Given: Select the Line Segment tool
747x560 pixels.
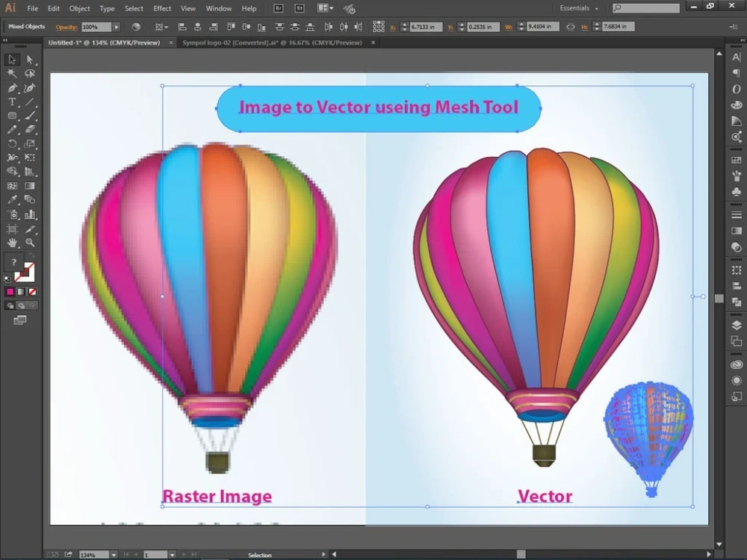Looking at the screenshot, I should [30, 102].
